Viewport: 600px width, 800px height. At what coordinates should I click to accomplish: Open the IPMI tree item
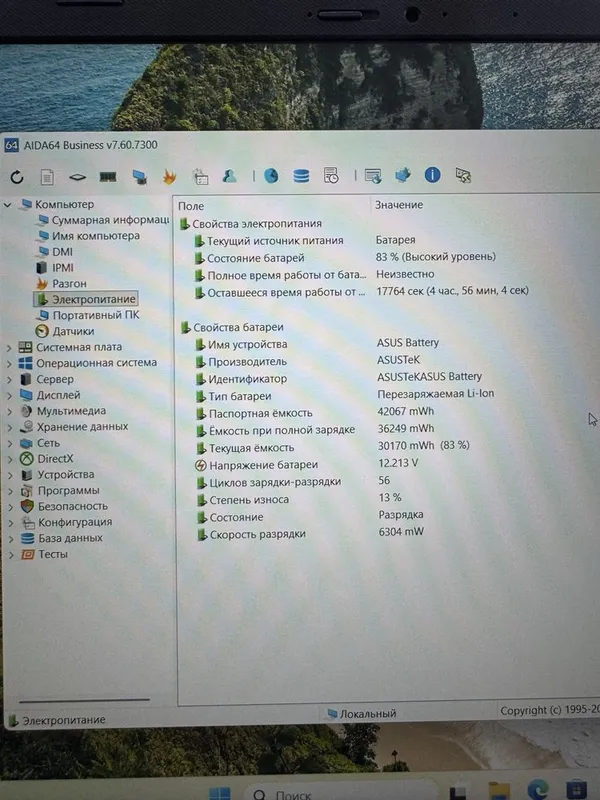[56, 267]
